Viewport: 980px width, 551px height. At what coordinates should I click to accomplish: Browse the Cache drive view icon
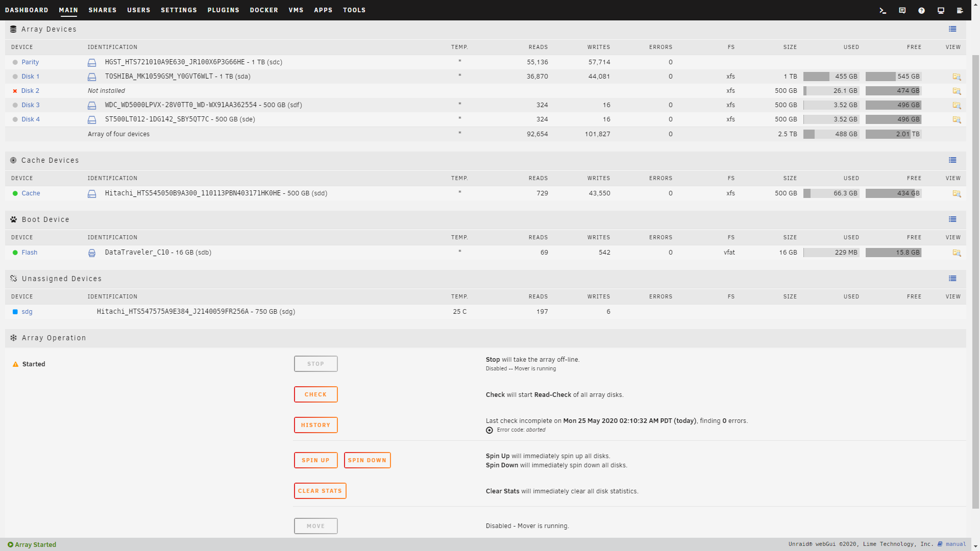[957, 193]
